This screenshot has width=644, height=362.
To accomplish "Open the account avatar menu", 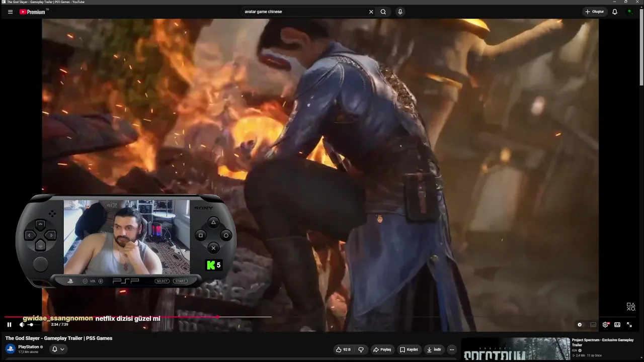I will tap(629, 12).
